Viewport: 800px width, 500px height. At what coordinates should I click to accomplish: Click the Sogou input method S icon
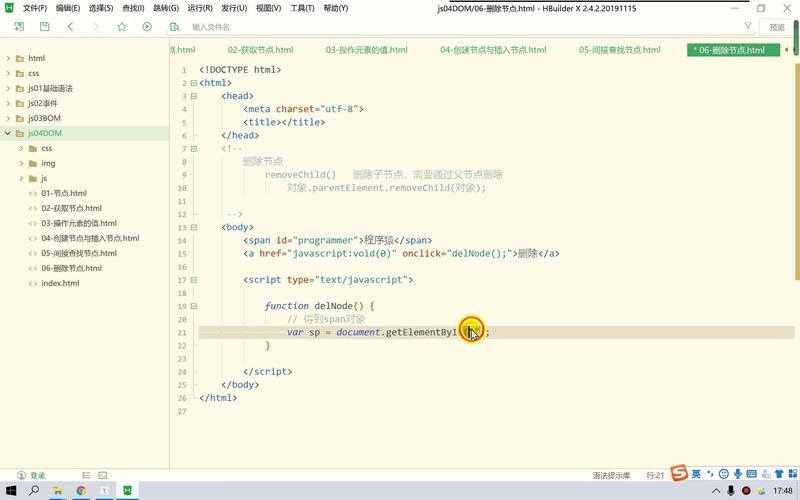pyautogui.click(x=679, y=473)
